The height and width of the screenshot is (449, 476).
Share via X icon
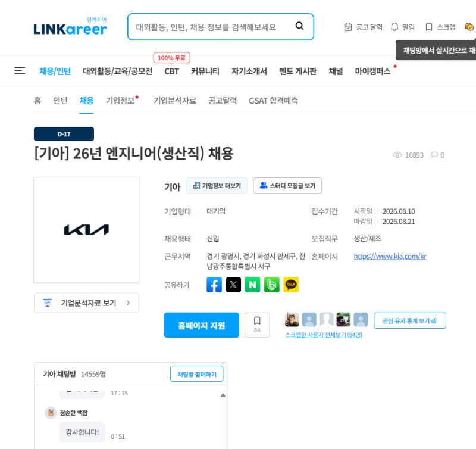coord(233,285)
